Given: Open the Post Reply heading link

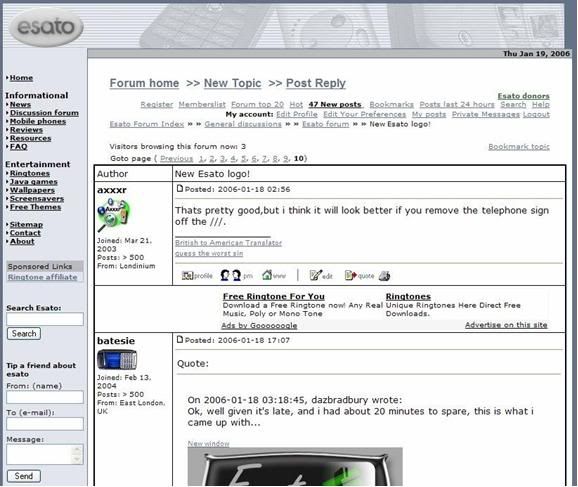Looking at the screenshot, I should (x=316, y=83).
